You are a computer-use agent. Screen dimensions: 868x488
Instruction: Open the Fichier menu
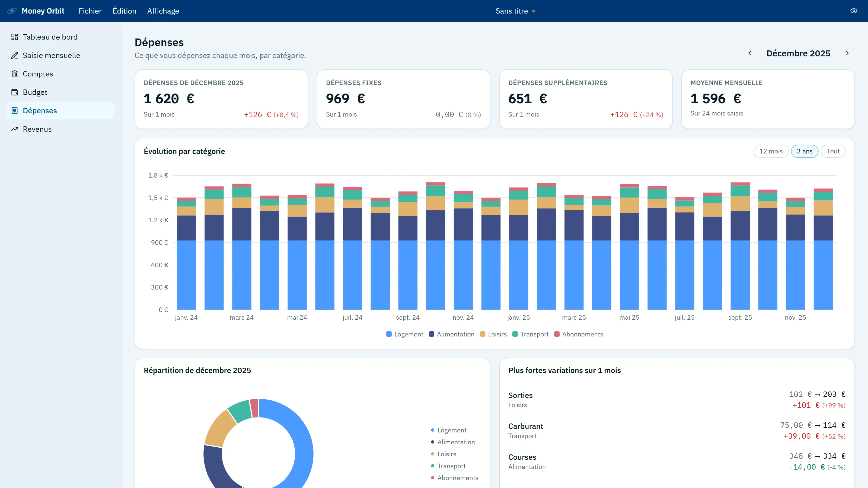[90, 11]
